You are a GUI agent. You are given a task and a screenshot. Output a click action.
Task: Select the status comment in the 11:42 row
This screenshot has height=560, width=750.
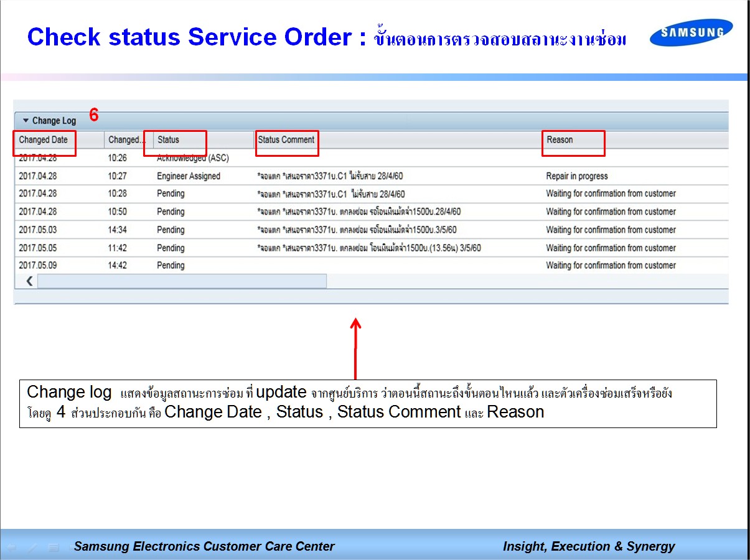[x=369, y=248]
